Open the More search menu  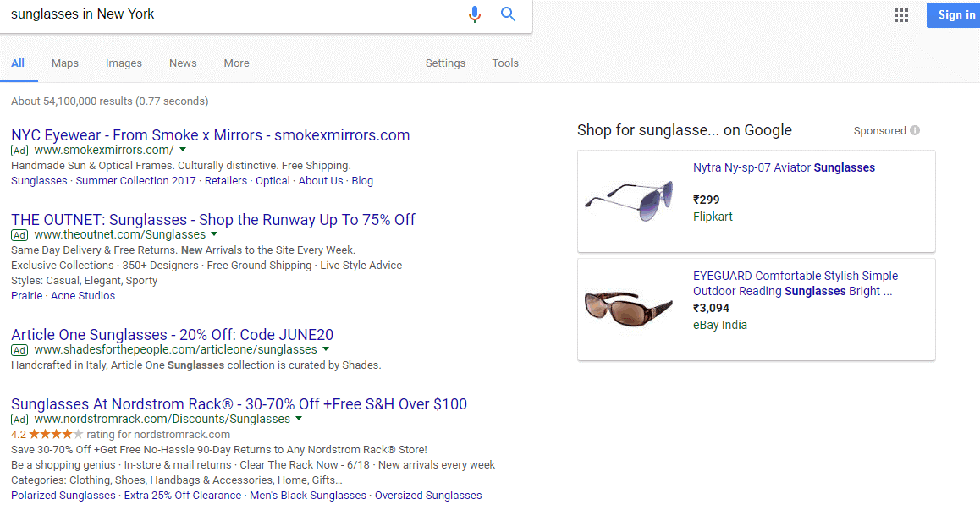pyautogui.click(x=236, y=63)
